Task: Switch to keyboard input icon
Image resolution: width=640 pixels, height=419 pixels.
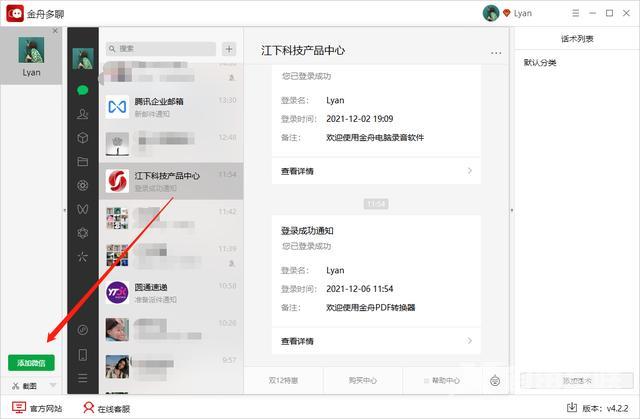Action: [x=495, y=381]
